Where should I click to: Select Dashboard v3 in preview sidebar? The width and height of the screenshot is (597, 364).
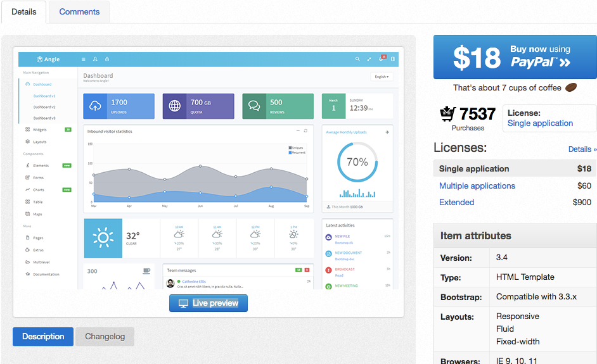pos(44,118)
